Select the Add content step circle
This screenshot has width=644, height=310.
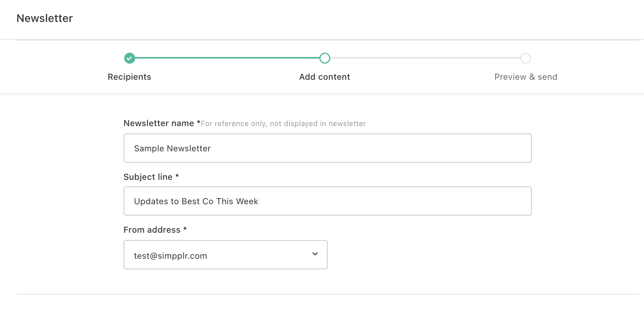click(325, 58)
